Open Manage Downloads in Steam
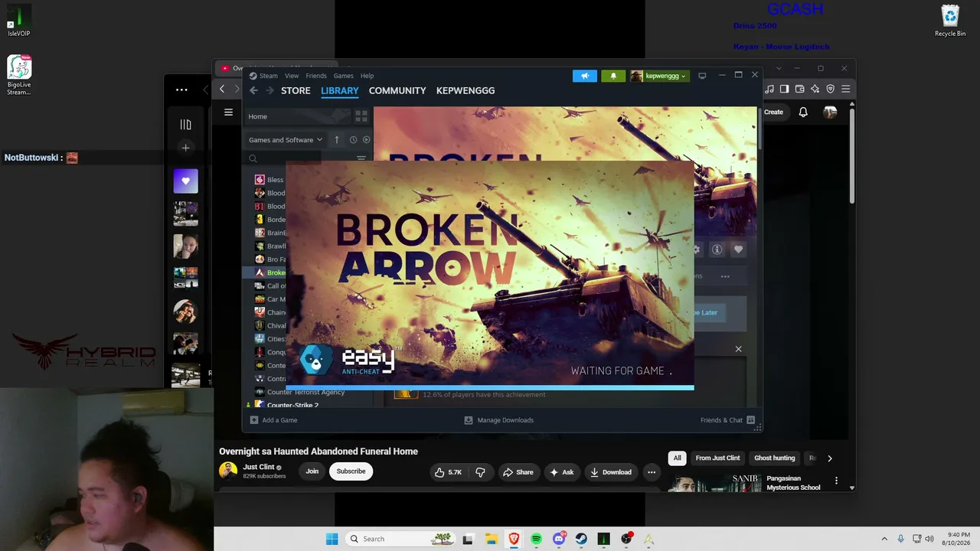The image size is (980, 551). [499, 420]
